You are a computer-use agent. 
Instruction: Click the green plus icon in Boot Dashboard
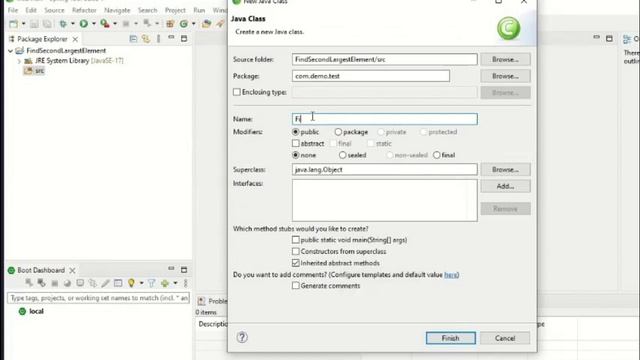[x=164, y=282]
